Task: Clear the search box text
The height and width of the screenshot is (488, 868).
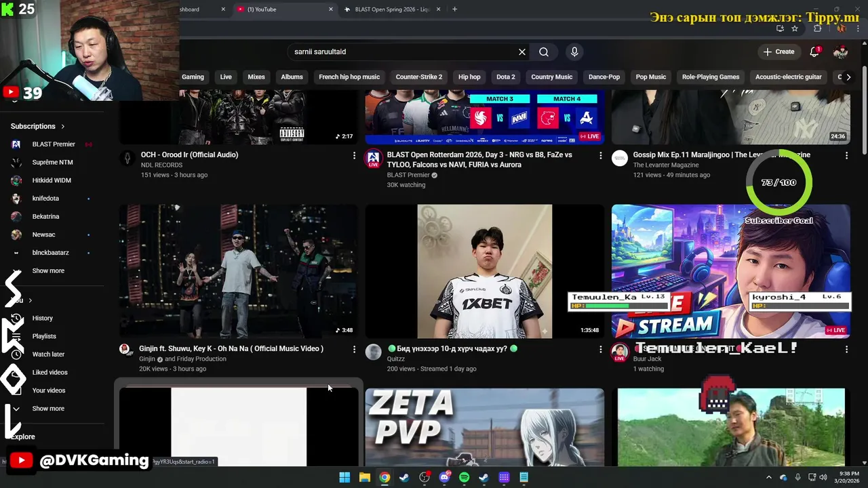Action: pos(522,52)
